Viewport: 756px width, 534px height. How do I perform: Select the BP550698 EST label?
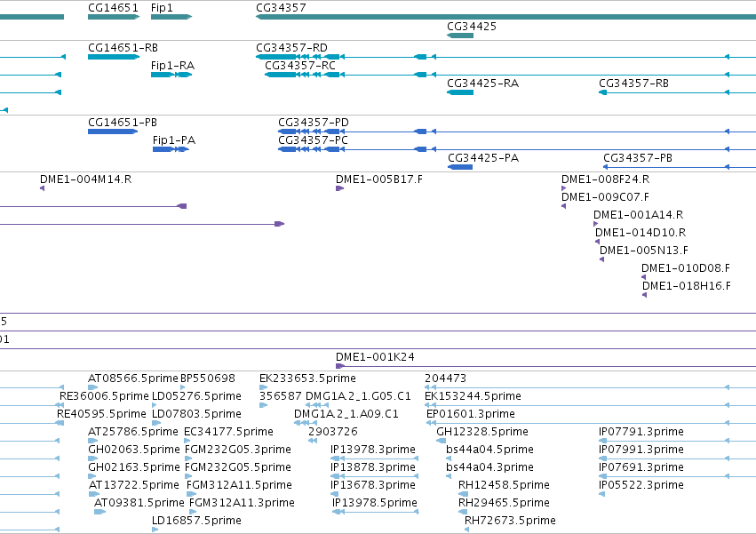pos(208,379)
